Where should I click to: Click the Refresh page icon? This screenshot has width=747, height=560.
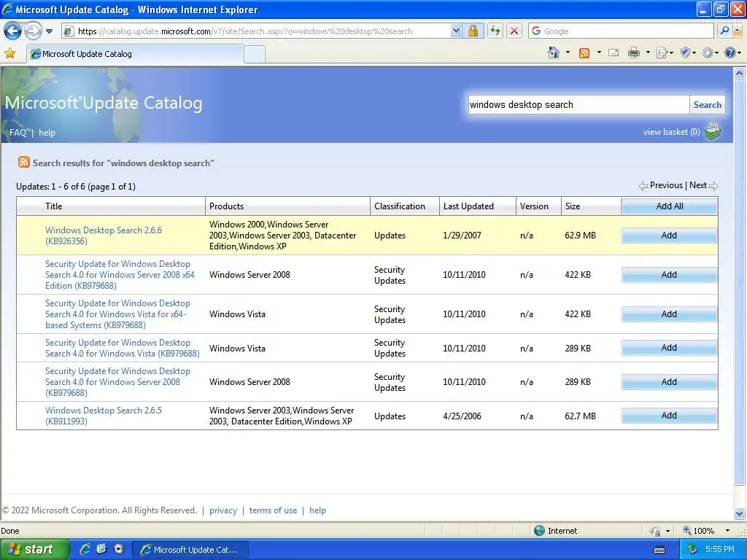pos(495,31)
